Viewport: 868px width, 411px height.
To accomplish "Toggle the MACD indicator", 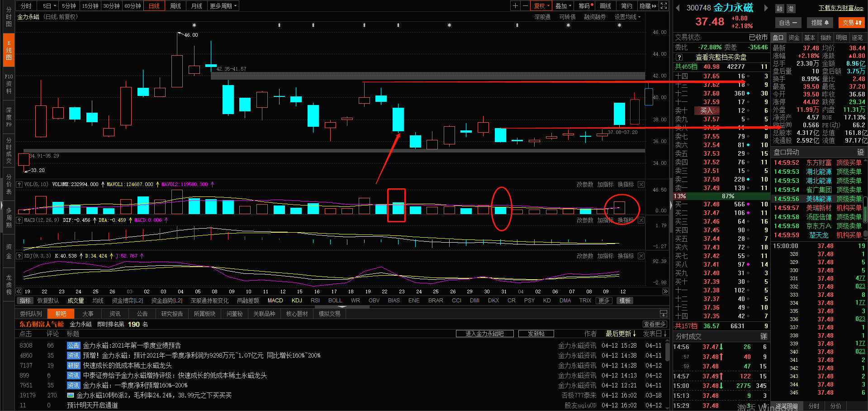I will click(275, 301).
